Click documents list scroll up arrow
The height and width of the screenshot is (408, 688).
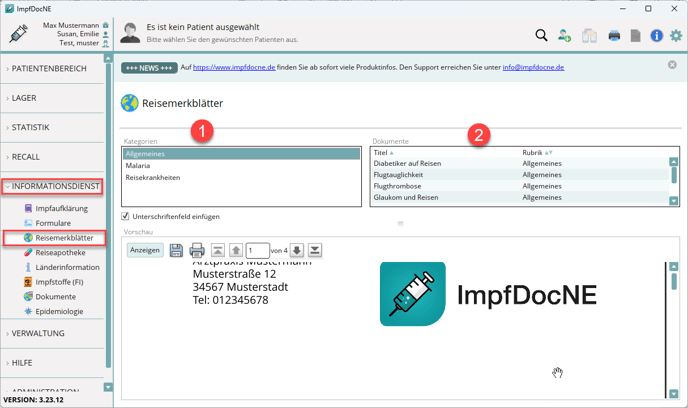tap(674, 161)
